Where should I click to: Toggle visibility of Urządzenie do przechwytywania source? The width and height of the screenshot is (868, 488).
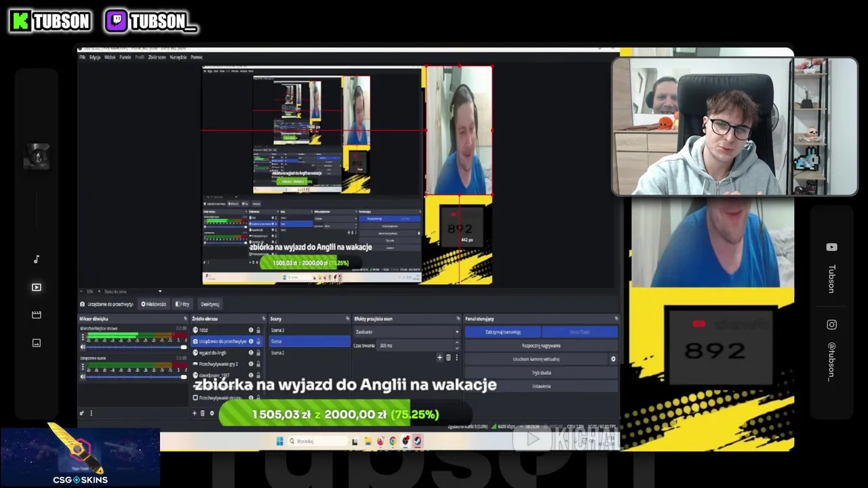click(251, 342)
